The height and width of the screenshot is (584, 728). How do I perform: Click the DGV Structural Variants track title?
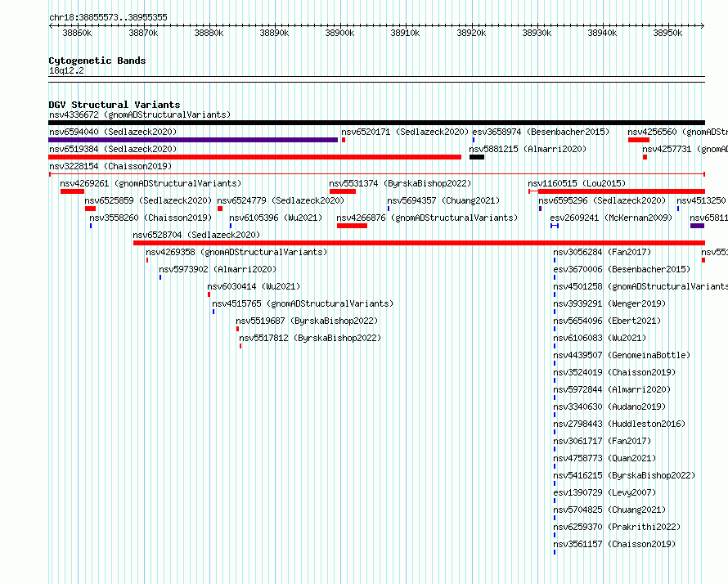(115, 105)
